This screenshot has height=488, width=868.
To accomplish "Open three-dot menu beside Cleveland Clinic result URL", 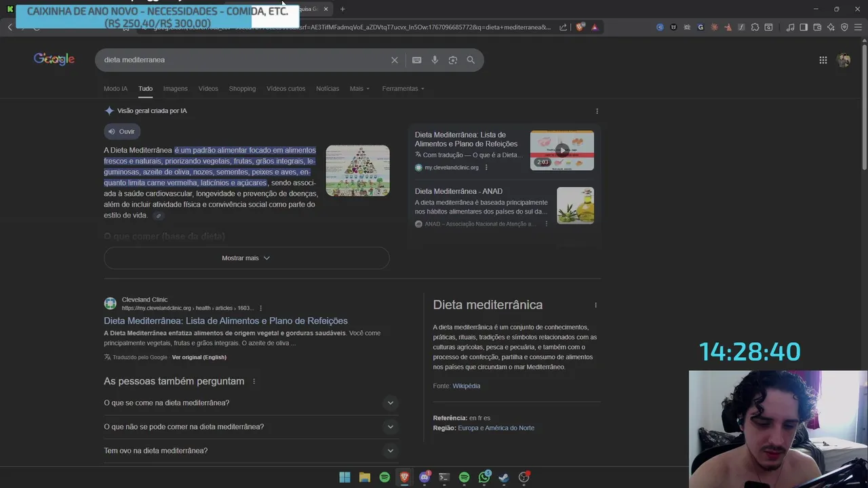I will (x=260, y=308).
